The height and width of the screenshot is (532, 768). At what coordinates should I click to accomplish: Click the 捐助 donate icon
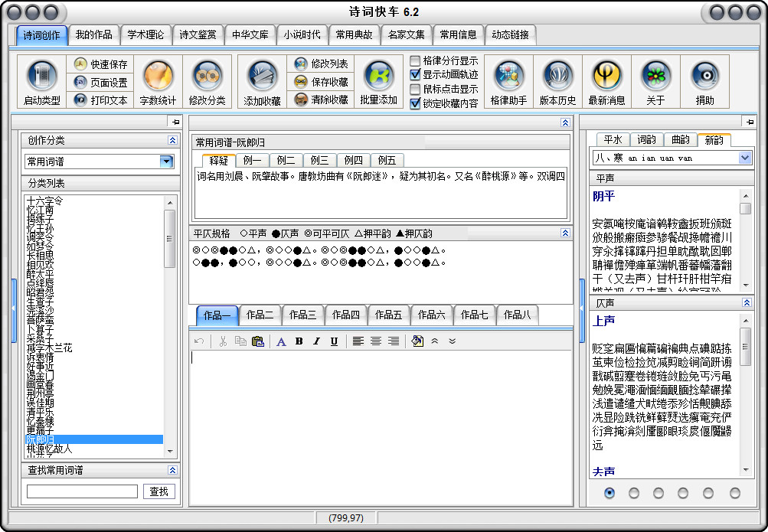[x=704, y=82]
